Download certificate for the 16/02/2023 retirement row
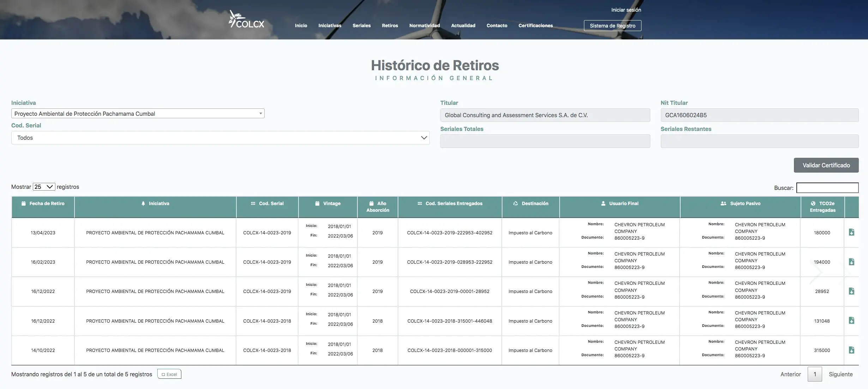The height and width of the screenshot is (389, 868). pyautogui.click(x=851, y=262)
